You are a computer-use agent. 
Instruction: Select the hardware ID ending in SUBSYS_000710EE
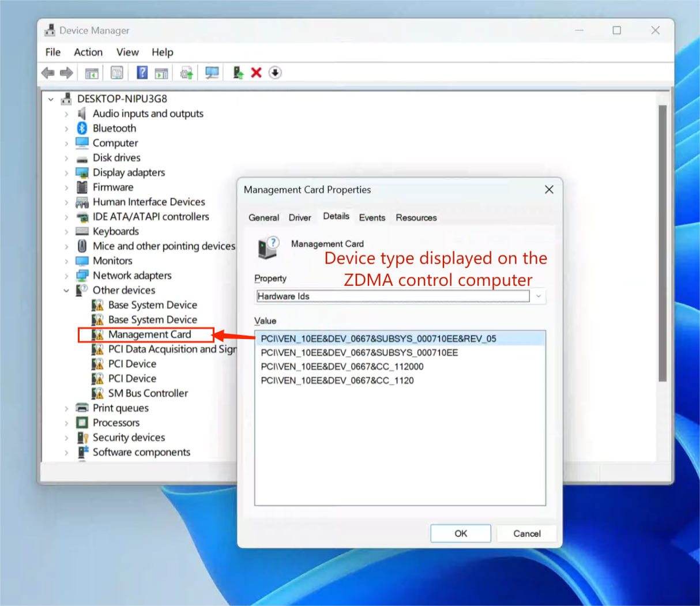[359, 352]
